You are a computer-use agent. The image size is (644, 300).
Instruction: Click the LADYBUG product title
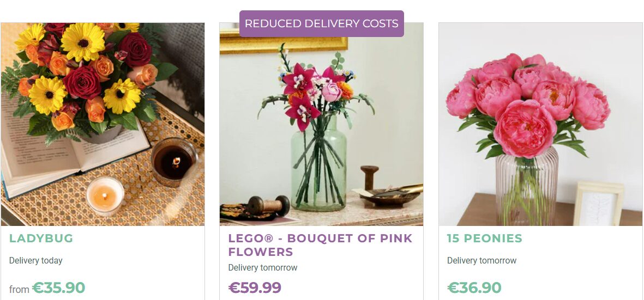(41, 238)
